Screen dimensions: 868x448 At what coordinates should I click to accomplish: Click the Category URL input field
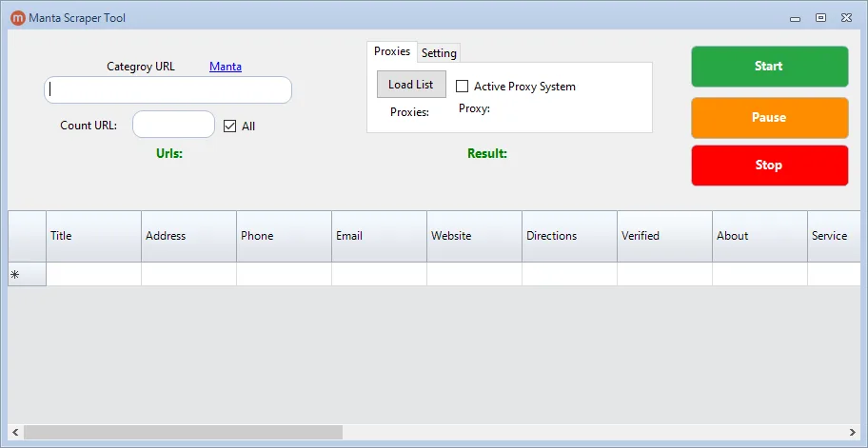(168, 89)
